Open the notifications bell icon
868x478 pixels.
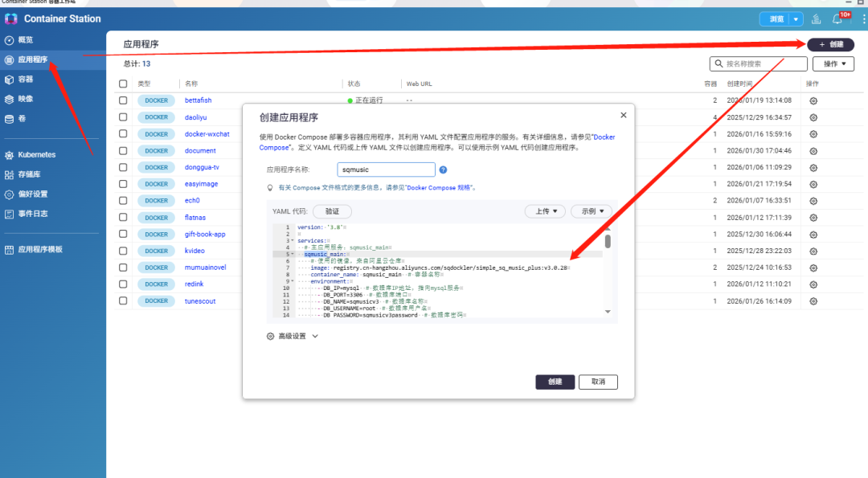(x=837, y=19)
